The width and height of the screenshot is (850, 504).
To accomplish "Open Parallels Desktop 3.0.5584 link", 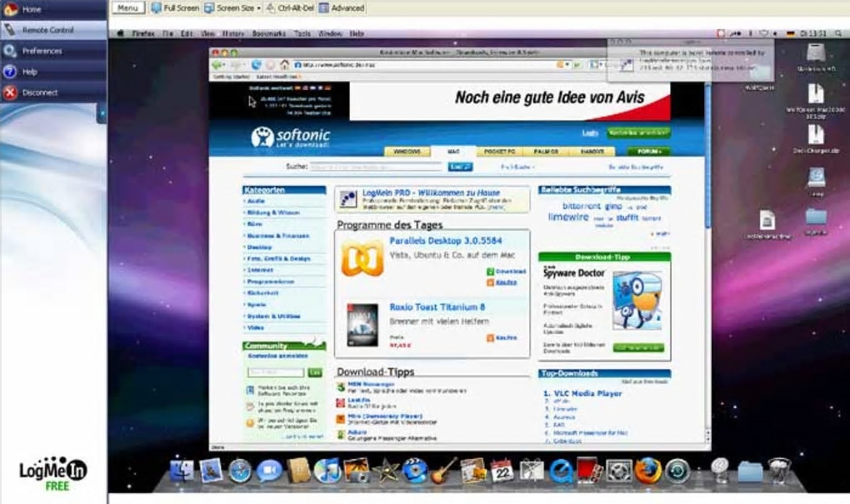I will (446, 241).
